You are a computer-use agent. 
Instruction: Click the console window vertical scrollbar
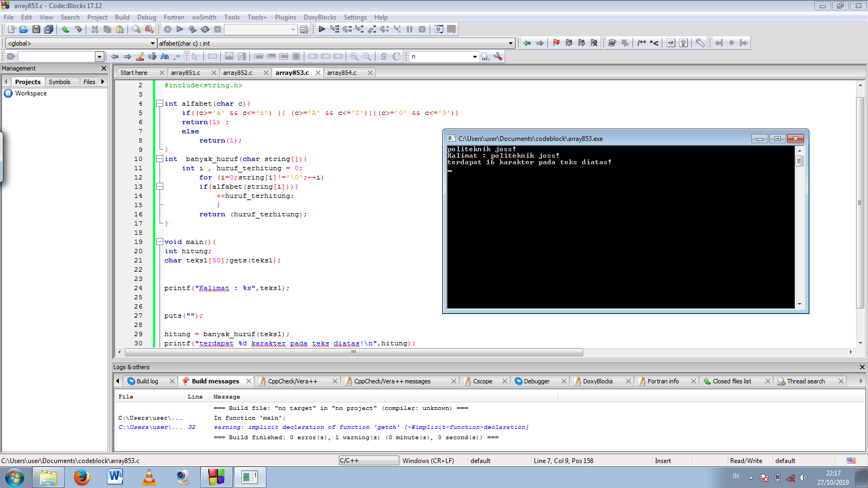799,227
